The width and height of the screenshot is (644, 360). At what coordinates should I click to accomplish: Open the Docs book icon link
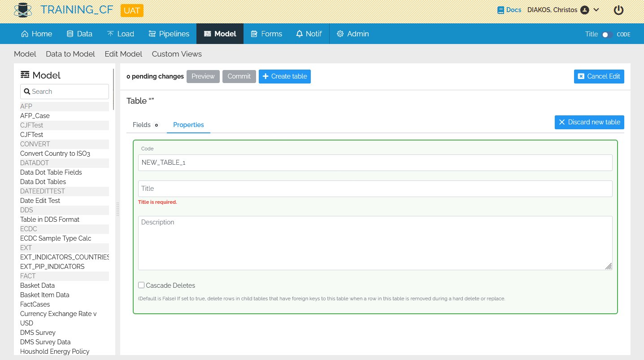pyautogui.click(x=501, y=10)
